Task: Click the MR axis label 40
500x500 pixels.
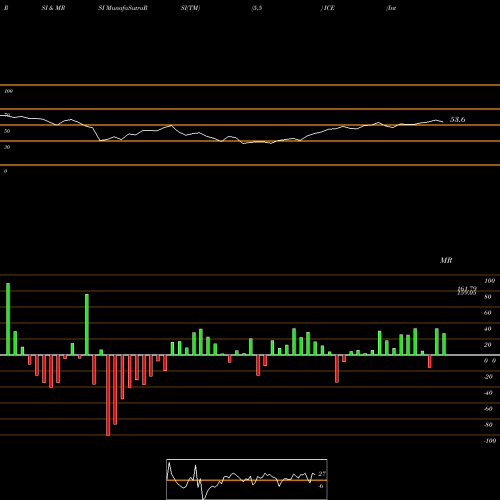Action: tap(488, 329)
